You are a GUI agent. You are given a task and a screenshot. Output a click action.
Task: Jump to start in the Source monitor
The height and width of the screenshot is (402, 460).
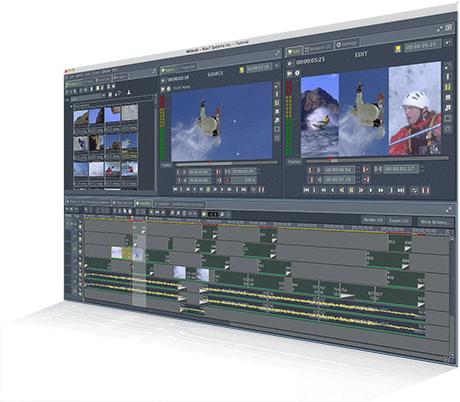(x=175, y=189)
